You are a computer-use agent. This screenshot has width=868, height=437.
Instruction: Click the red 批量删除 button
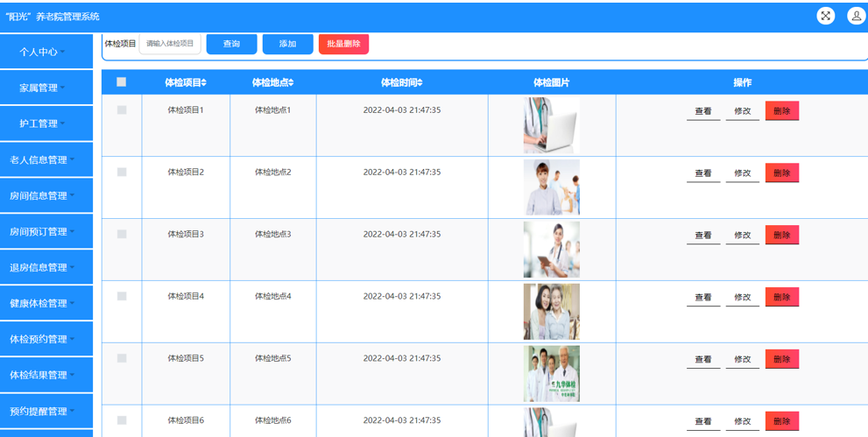(343, 45)
